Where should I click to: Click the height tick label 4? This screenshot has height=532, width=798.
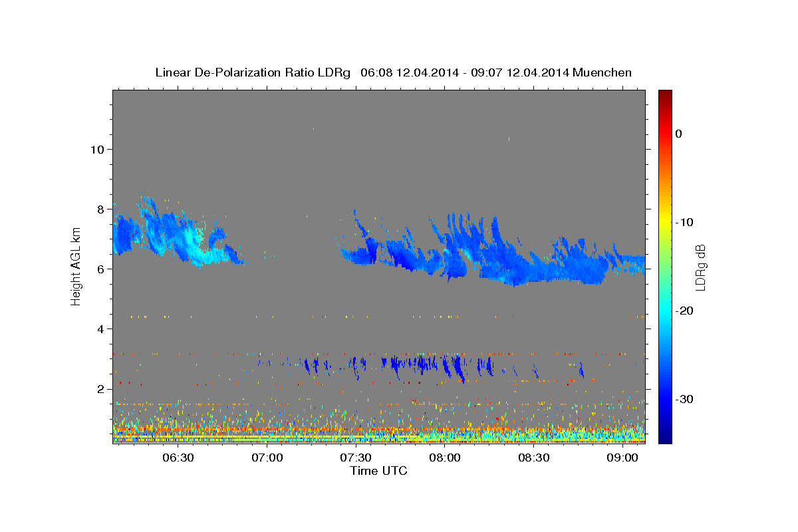coord(99,329)
